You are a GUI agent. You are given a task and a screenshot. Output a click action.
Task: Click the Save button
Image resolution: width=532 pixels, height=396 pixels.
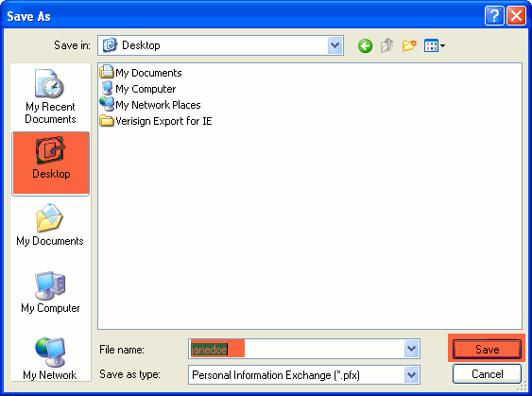(x=487, y=349)
